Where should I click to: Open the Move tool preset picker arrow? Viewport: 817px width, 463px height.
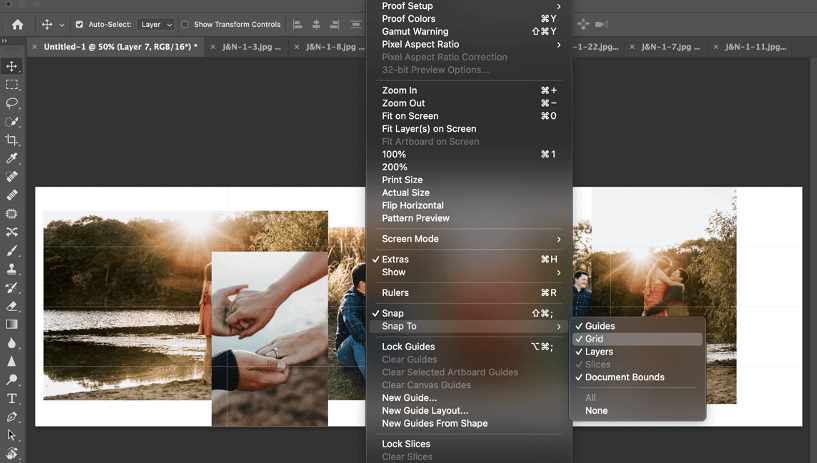62,24
